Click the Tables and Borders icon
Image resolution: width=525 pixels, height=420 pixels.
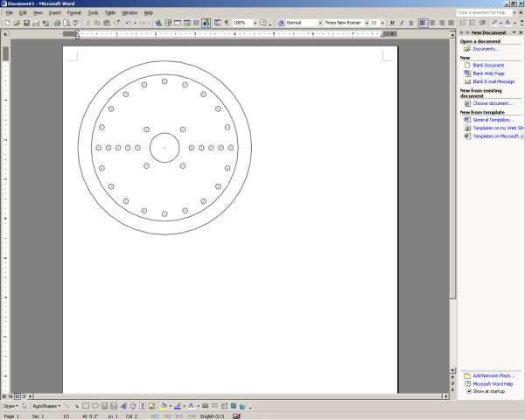point(168,23)
